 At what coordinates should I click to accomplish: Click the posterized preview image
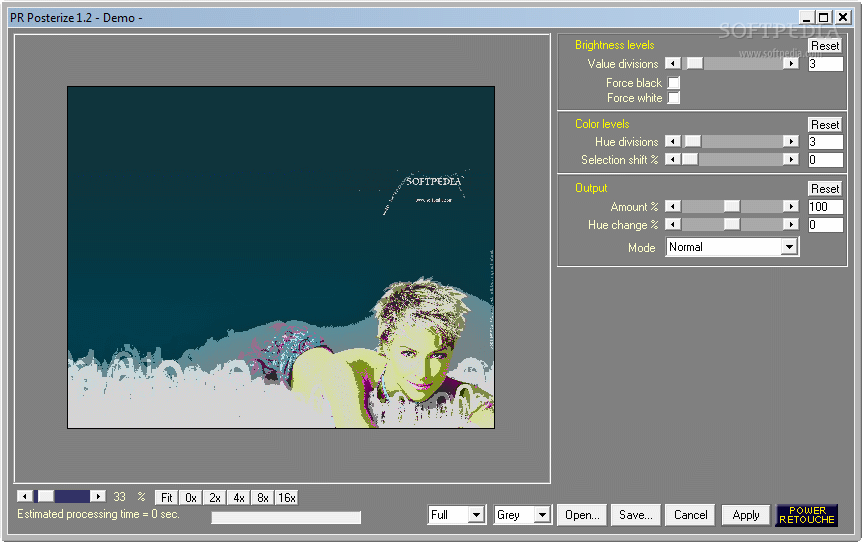[281, 257]
